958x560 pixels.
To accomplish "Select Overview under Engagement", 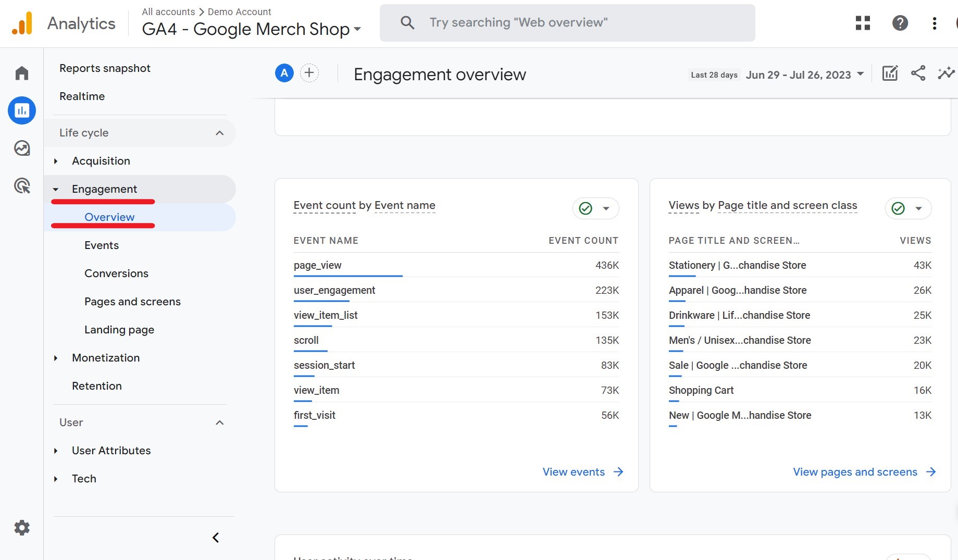I will pyautogui.click(x=109, y=217).
